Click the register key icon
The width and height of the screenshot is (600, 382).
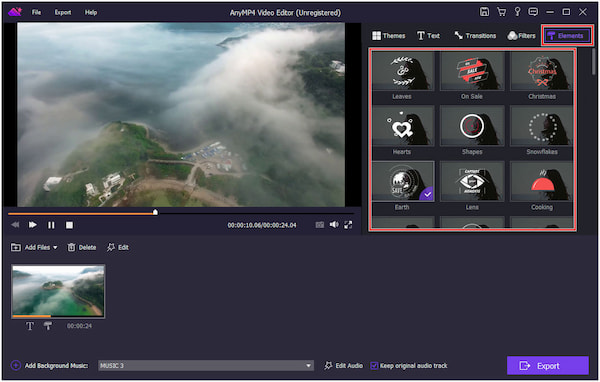pyautogui.click(x=517, y=12)
